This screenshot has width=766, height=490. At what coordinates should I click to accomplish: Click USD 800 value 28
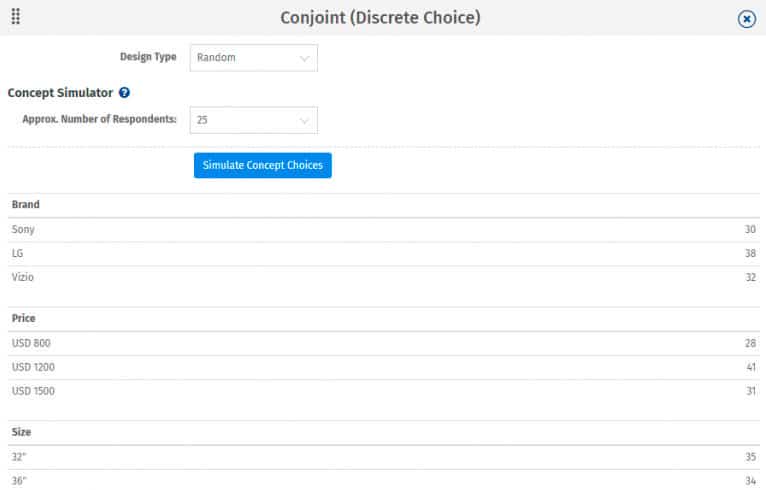point(750,343)
